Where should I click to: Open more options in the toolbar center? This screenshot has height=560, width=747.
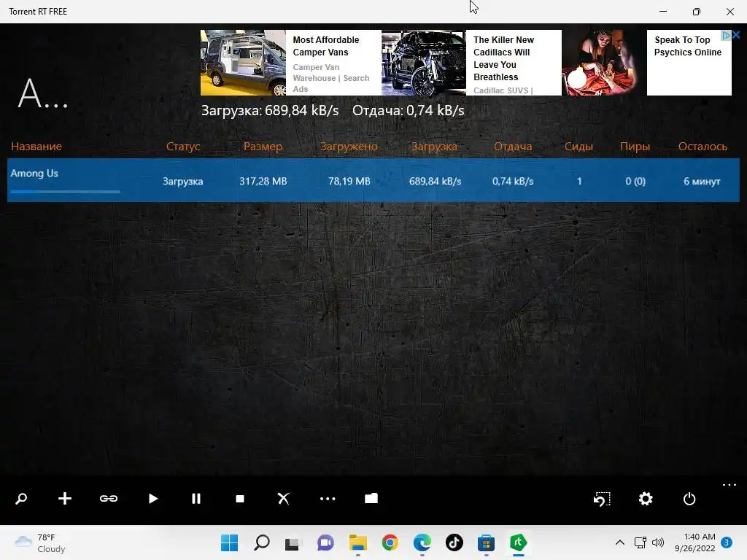click(328, 499)
